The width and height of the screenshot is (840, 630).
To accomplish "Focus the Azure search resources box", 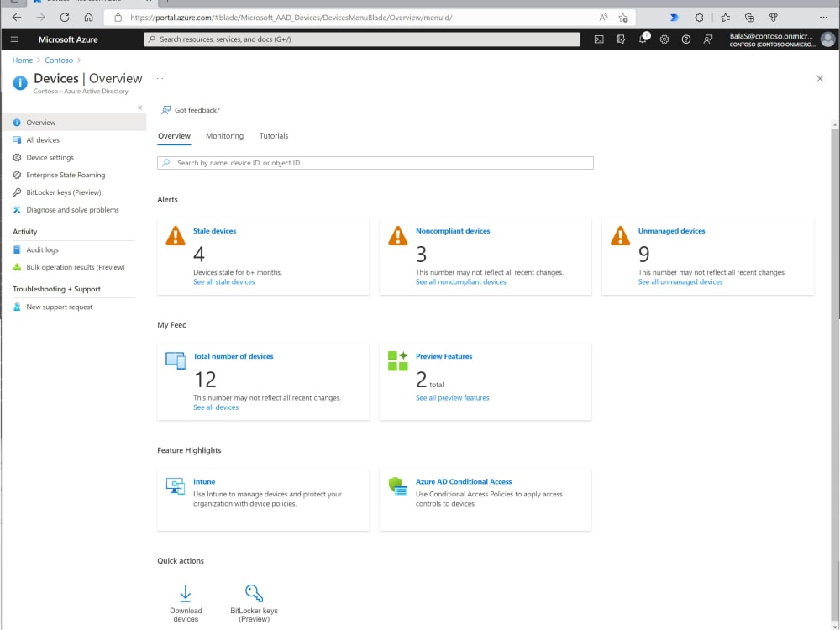I will pyautogui.click(x=361, y=39).
